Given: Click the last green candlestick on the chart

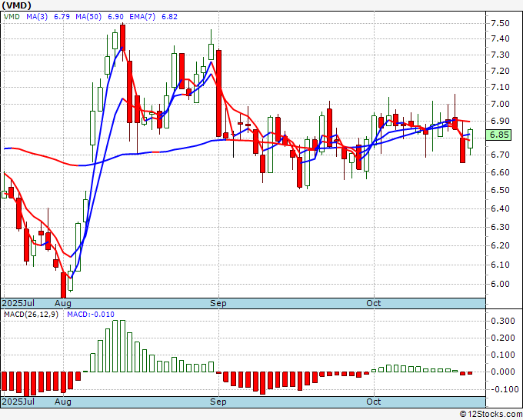Looking at the screenshot, I should coord(471,138).
